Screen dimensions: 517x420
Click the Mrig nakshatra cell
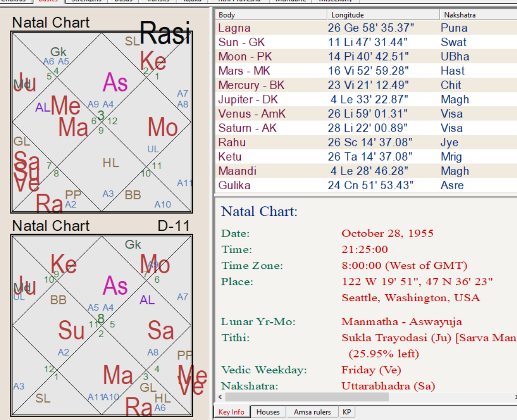point(451,156)
